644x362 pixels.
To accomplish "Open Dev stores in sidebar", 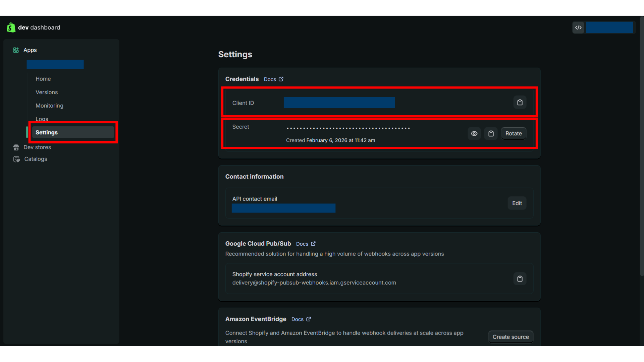I will point(37,147).
